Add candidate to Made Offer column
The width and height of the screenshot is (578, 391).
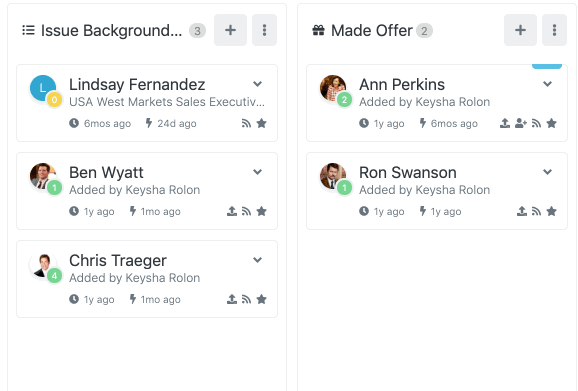(x=520, y=30)
